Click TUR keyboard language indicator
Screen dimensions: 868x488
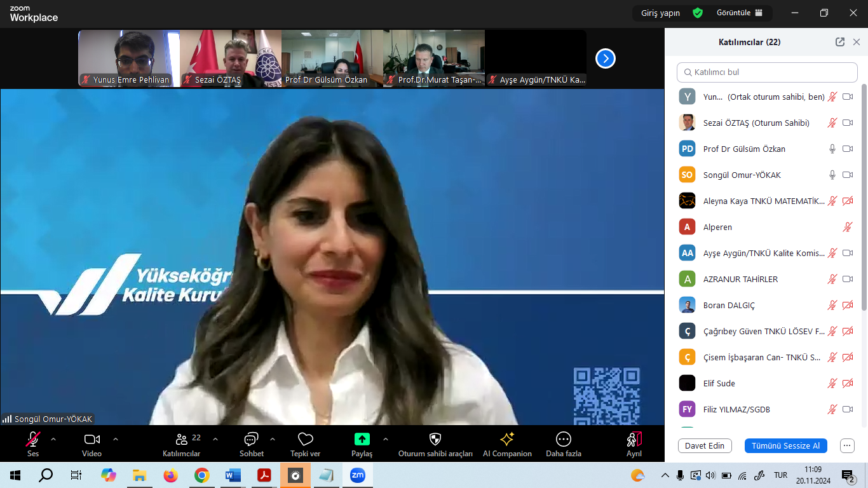(780, 475)
